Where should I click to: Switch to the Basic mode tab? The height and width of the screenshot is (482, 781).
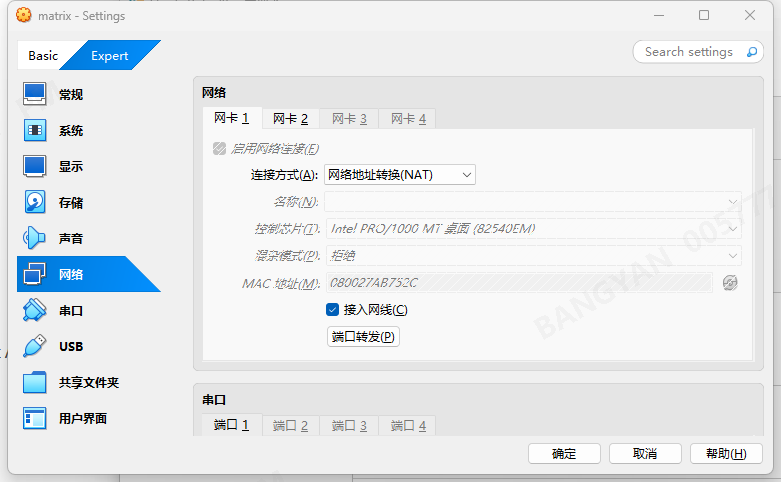[43, 56]
